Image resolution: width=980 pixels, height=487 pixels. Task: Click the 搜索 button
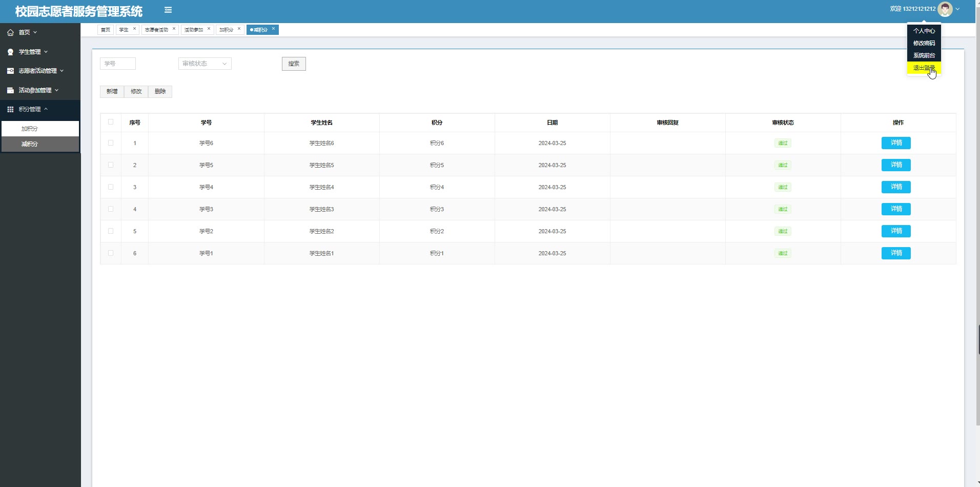(294, 64)
